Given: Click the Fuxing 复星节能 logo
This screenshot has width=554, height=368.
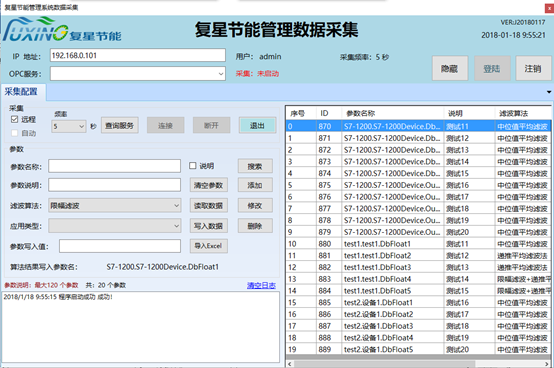Looking at the screenshot, I should (63, 30).
